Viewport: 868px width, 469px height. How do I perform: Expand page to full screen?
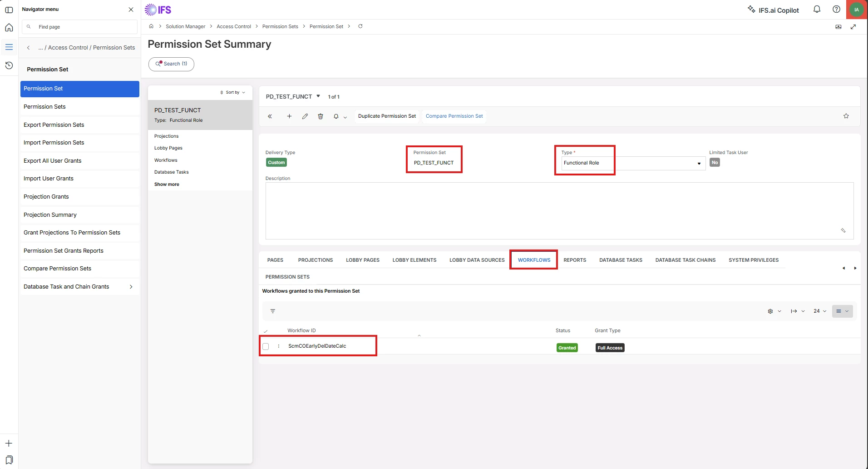(853, 27)
